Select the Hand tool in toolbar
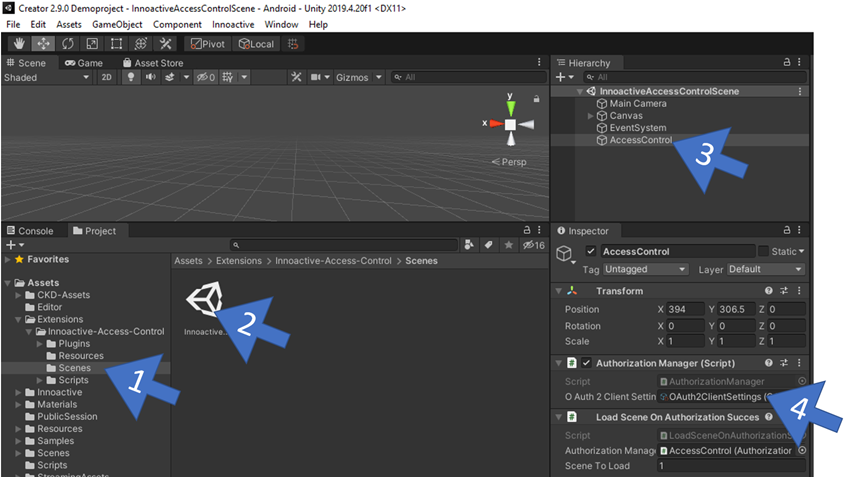The image size is (845, 477). point(19,44)
